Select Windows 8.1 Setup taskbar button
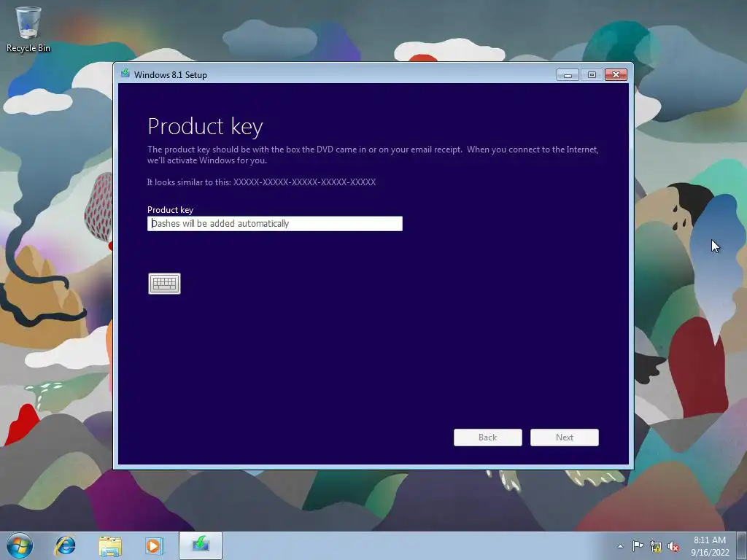747x560 pixels. [201, 545]
